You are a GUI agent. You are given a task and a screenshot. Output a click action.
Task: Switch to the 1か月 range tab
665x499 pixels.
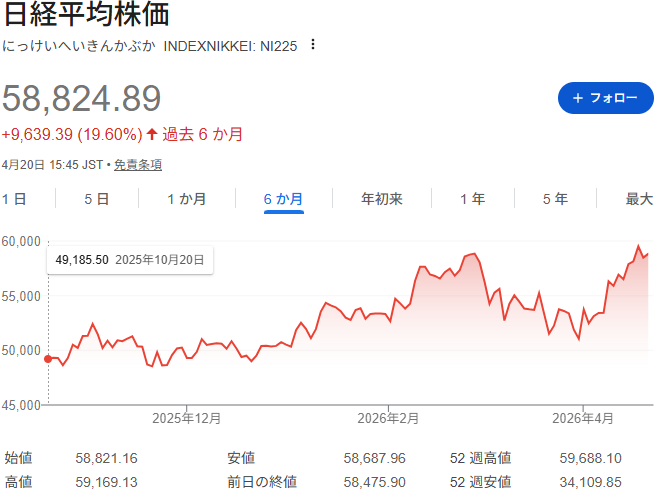pyautogui.click(x=187, y=199)
